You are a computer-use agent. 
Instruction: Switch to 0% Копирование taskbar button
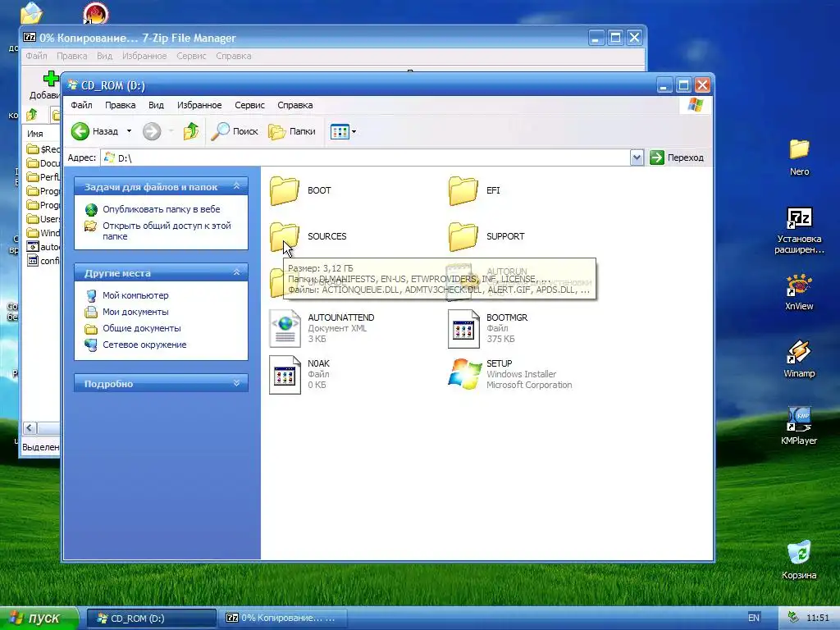pyautogui.click(x=282, y=619)
